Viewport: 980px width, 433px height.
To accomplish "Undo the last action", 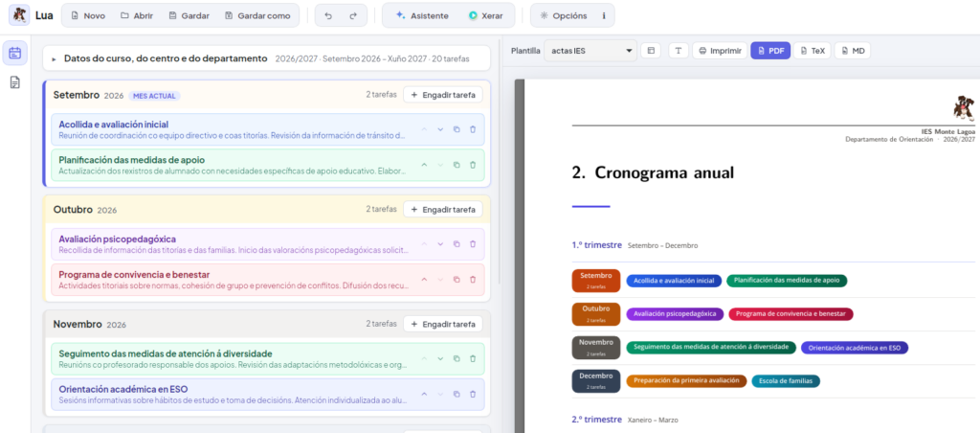I will click(x=329, y=15).
